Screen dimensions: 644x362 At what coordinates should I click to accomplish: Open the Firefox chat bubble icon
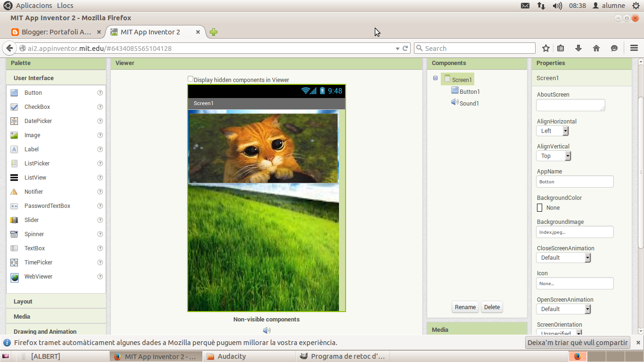point(614,48)
